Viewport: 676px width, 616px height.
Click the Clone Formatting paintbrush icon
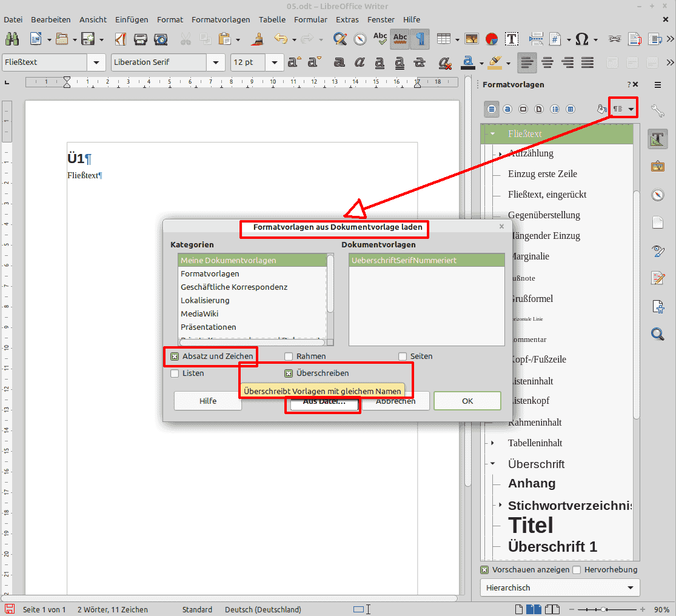point(258,39)
